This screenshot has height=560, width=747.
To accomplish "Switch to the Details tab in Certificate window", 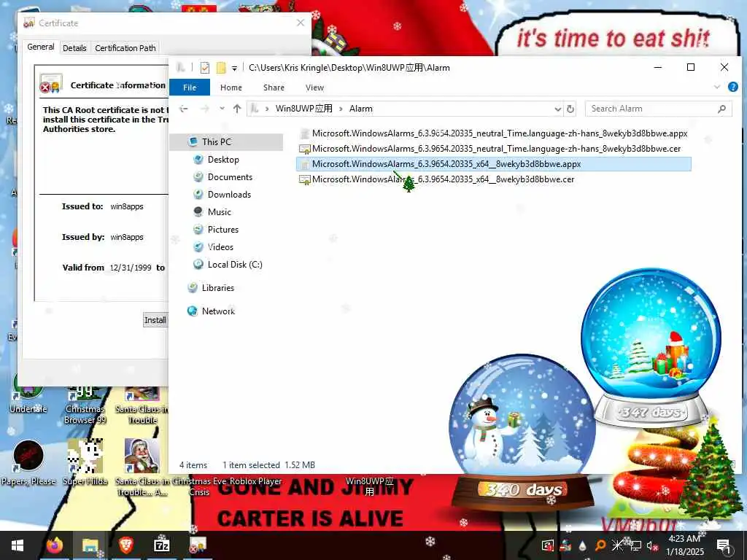I will click(x=74, y=48).
